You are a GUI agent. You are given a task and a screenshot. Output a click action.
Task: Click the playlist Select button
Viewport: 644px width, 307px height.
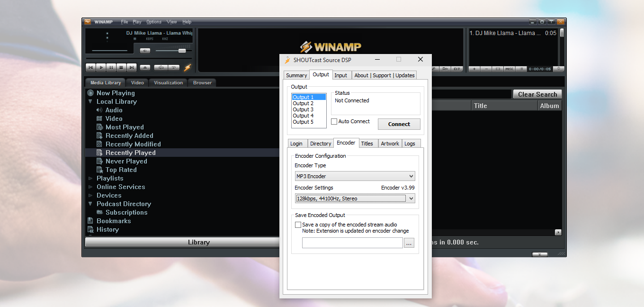(498, 69)
